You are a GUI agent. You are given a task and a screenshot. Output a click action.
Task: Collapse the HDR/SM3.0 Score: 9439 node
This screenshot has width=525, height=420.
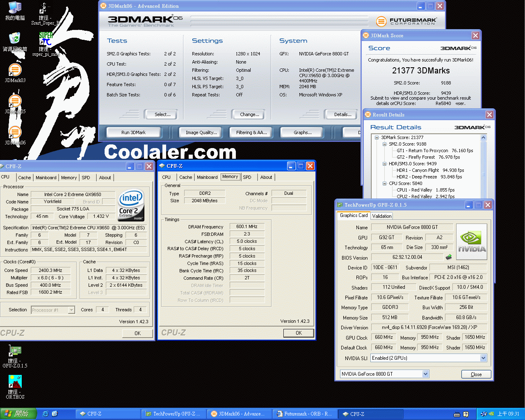384,164
